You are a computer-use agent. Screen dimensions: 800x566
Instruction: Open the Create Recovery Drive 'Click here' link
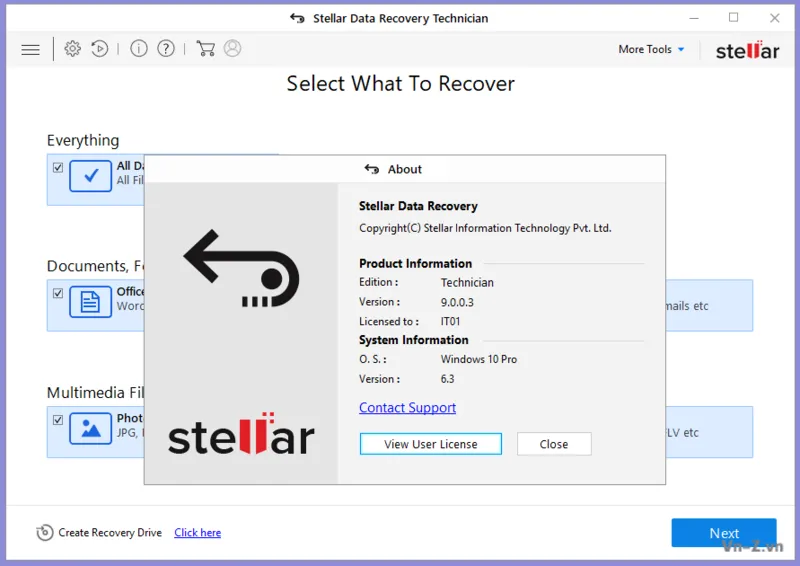(197, 532)
